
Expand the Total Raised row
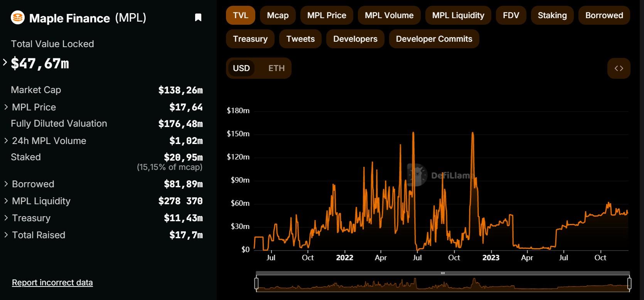click(x=6, y=235)
